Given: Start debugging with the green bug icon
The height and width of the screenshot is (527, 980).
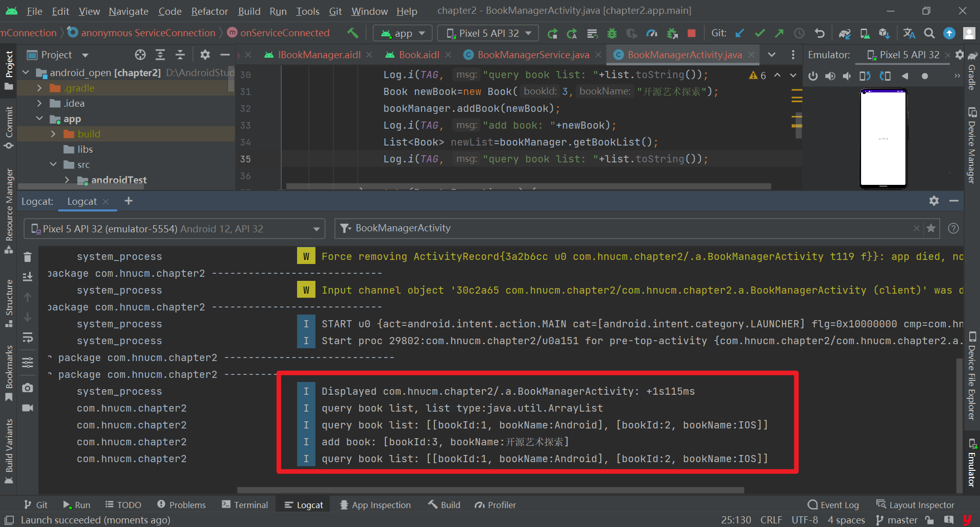Looking at the screenshot, I should (x=611, y=33).
